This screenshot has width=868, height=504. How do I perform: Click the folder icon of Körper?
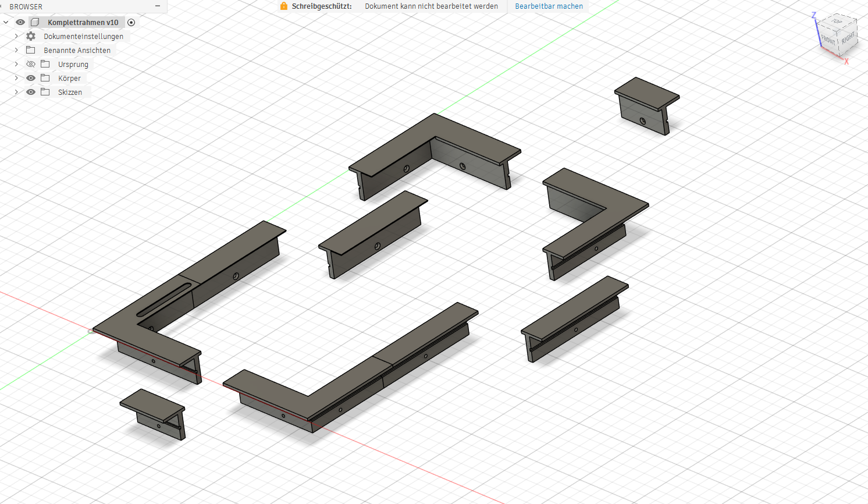45,78
